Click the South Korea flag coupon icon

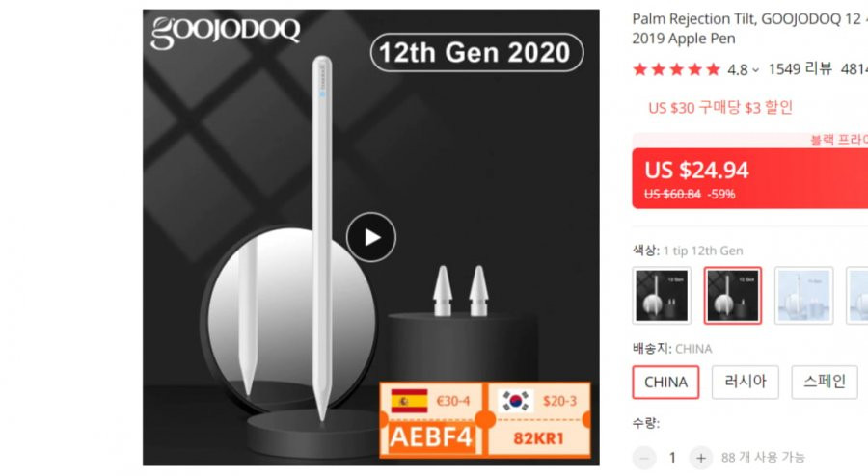point(515,401)
